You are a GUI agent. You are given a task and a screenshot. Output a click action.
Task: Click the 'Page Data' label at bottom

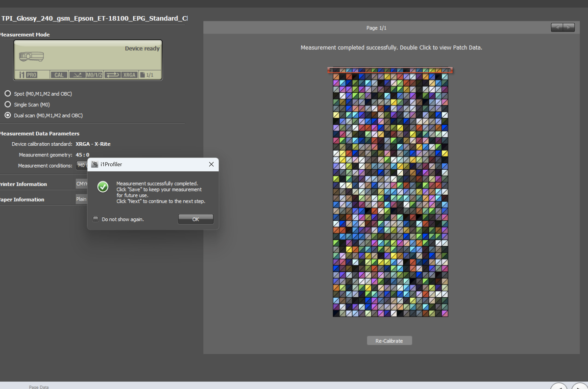[x=39, y=387]
